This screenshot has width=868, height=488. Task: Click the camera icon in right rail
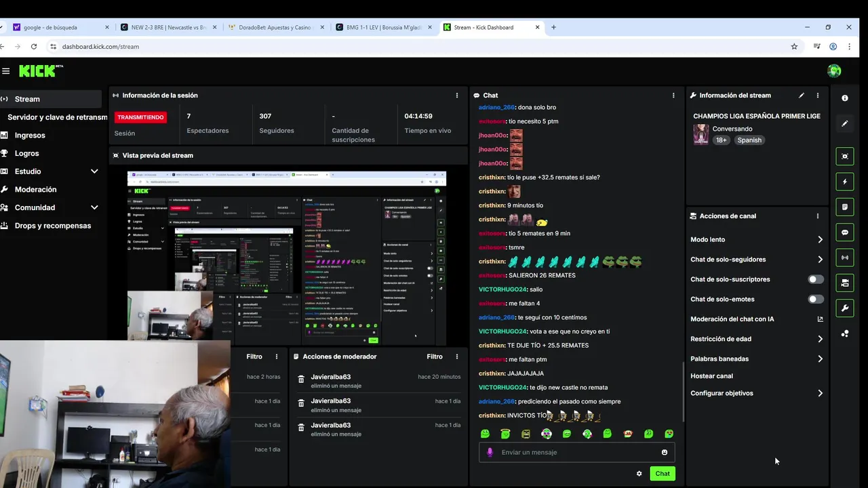click(845, 283)
